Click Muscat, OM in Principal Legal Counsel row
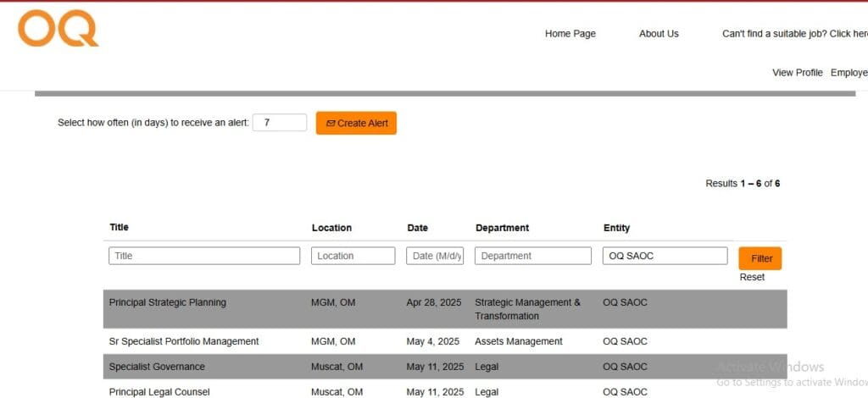The image size is (868, 398). [337, 392]
